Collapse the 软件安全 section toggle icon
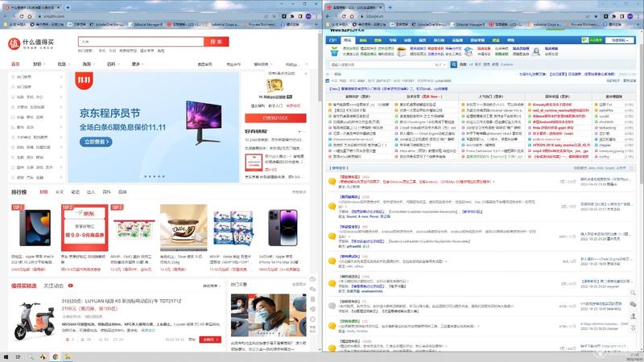The height and width of the screenshot is (362, 644). tap(631, 168)
